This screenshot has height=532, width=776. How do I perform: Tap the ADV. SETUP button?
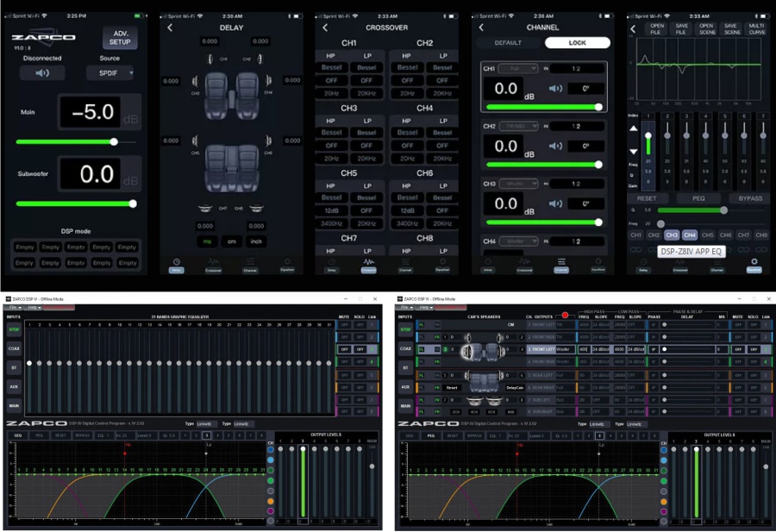120,37
